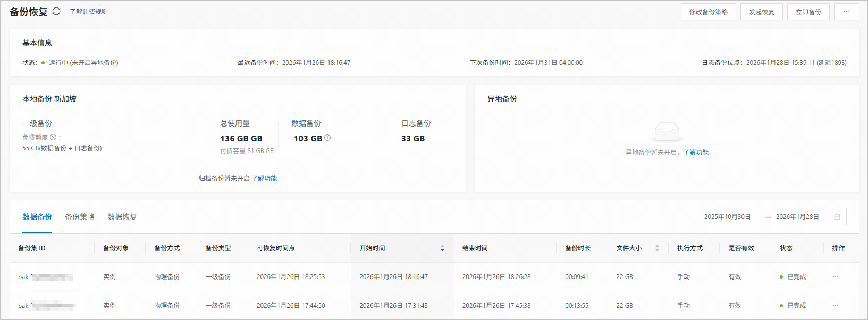The image size is (868, 320).
Task: Click the 发起恢复 button
Action: (x=762, y=12)
